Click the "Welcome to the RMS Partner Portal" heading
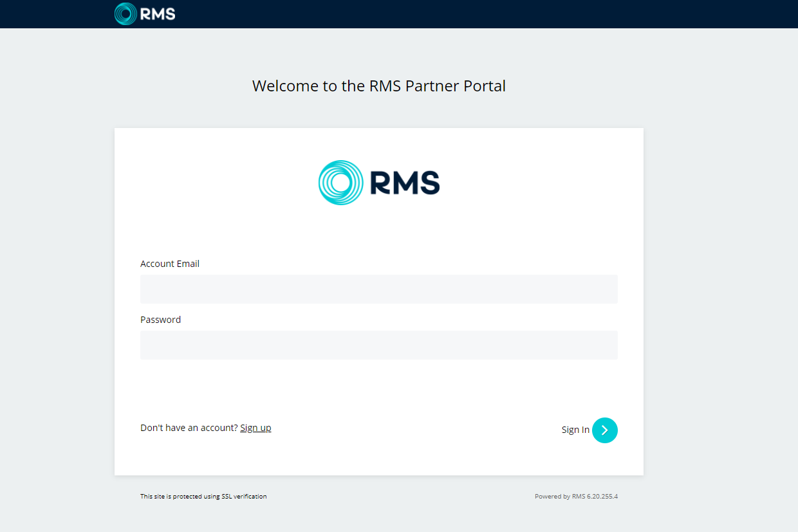 point(379,86)
